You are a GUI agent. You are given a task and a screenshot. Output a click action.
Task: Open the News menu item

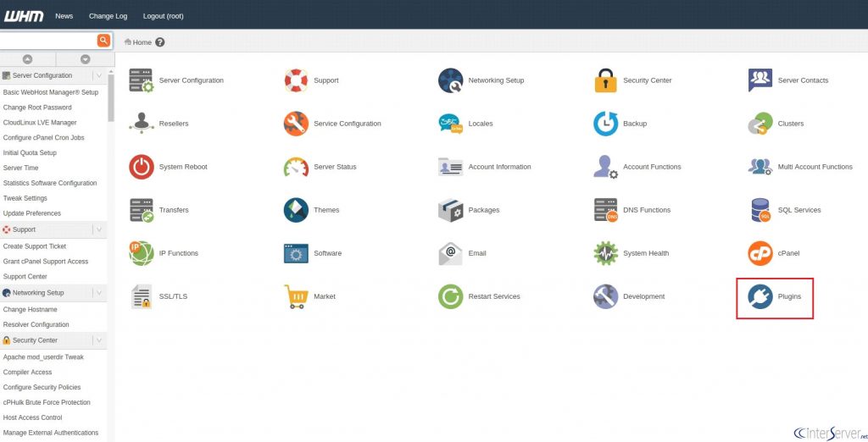click(64, 16)
